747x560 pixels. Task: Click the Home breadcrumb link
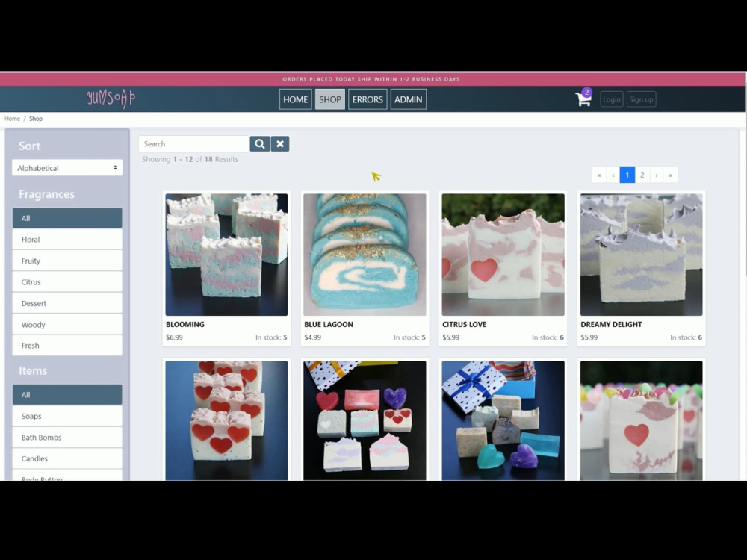click(13, 119)
